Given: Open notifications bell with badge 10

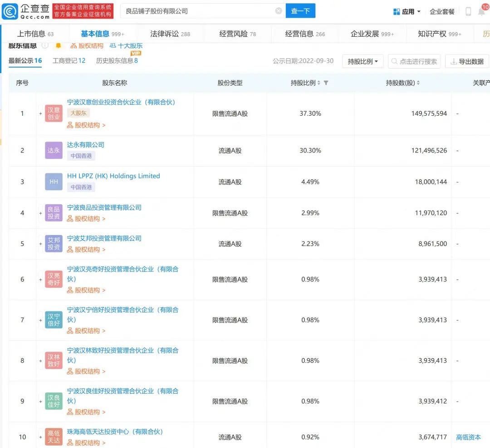Looking at the screenshot, I should pyautogui.click(x=481, y=11).
